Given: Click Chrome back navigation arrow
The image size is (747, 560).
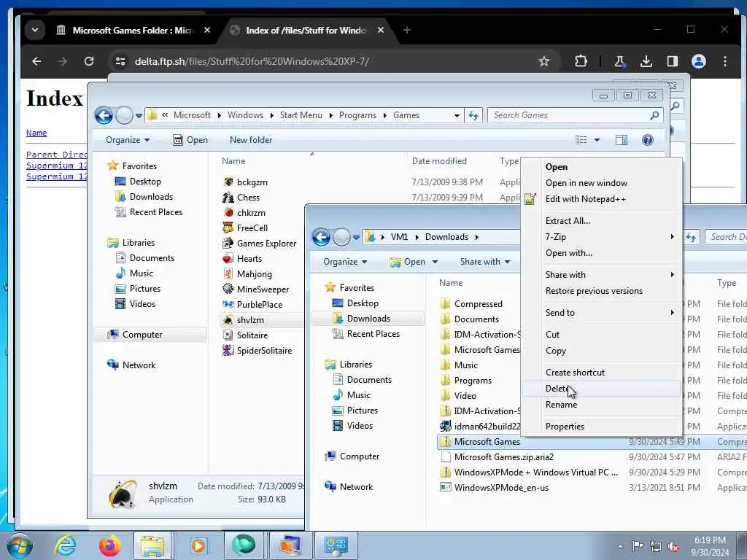Looking at the screenshot, I should click(36, 61).
